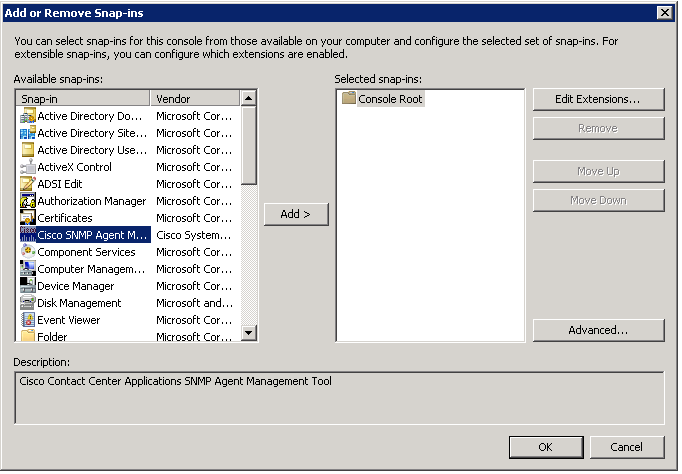Click the Authorization Manager icon
This screenshot has height=474, width=682.
click(x=28, y=201)
